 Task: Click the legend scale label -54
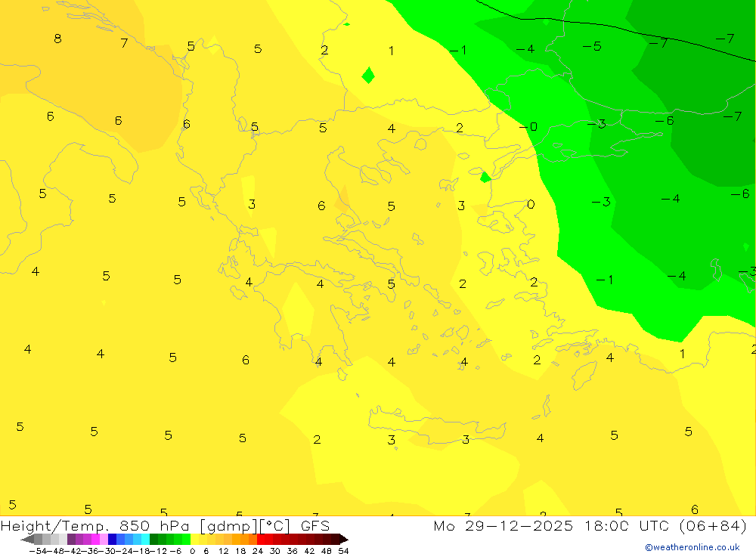click(x=38, y=551)
